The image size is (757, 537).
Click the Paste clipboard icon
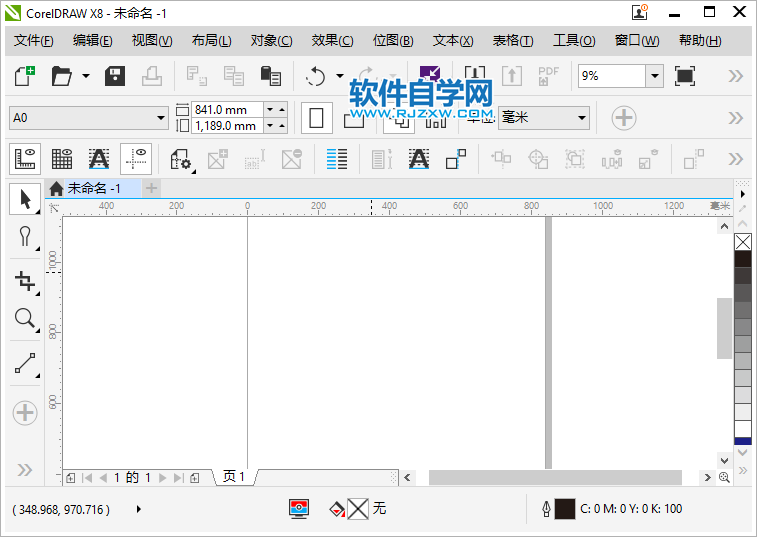click(270, 76)
